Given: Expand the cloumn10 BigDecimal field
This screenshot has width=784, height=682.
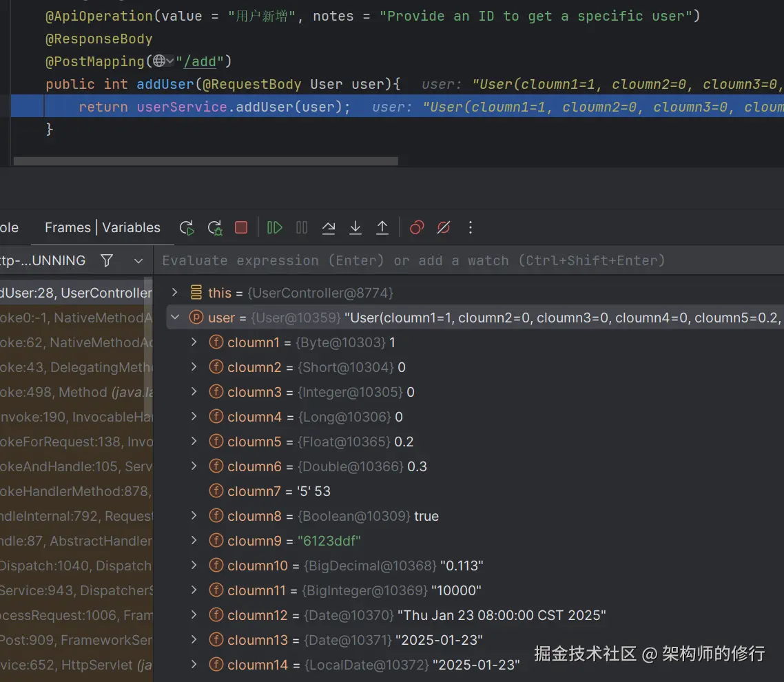Looking at the screenshot, I should [194, 565].
